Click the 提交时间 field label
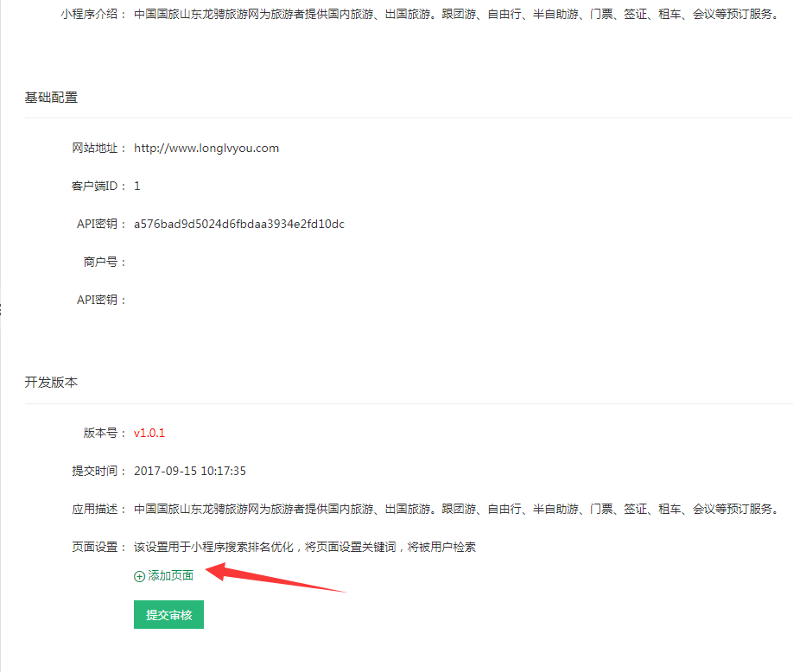Image resolution: width=793 pixels, height=672 pixels. 98,471
